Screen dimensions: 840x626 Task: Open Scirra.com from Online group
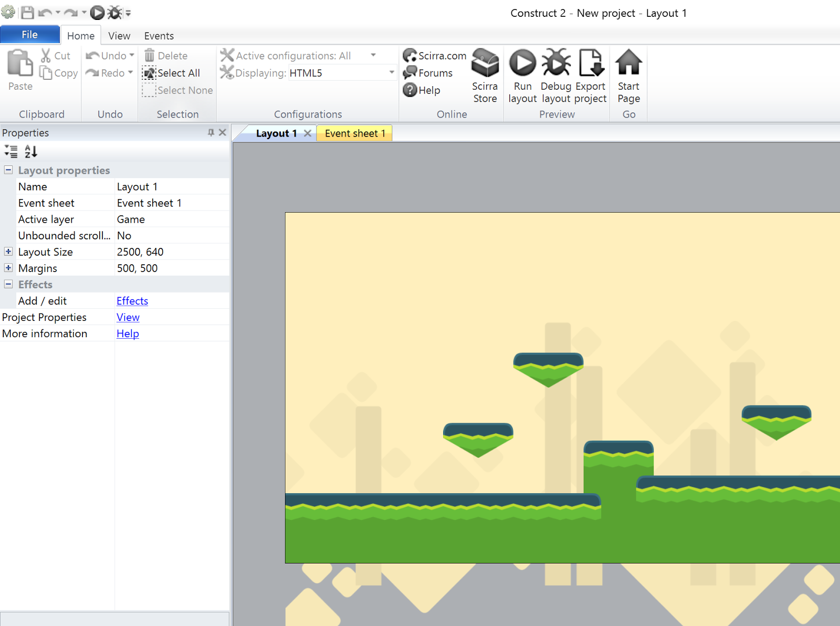(x=435, y=56)
